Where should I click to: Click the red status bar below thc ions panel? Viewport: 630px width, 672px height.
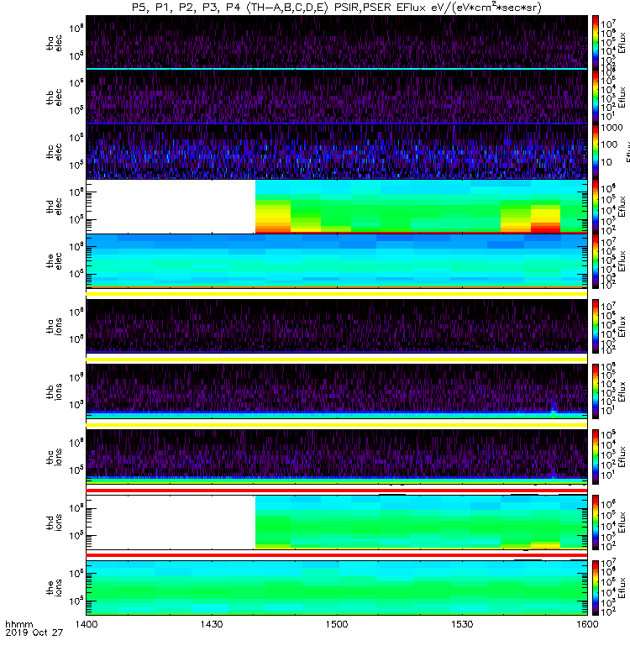pos(337,491)
